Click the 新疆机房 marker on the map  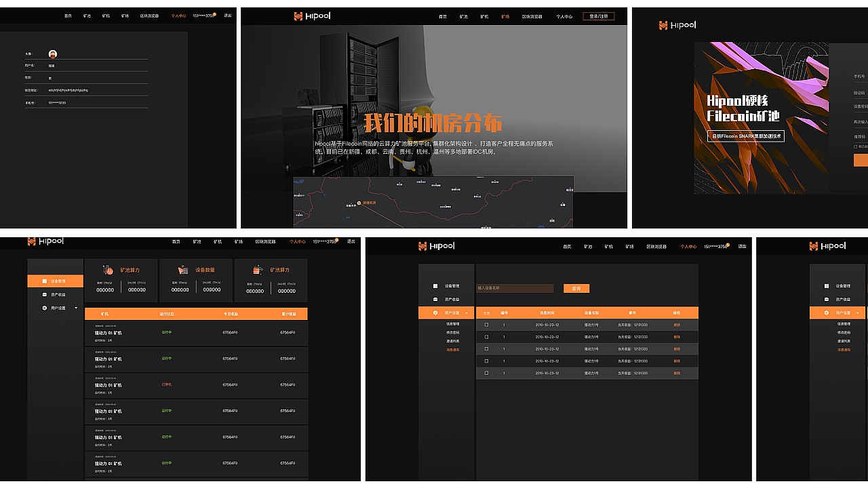[x=359, y=202]
